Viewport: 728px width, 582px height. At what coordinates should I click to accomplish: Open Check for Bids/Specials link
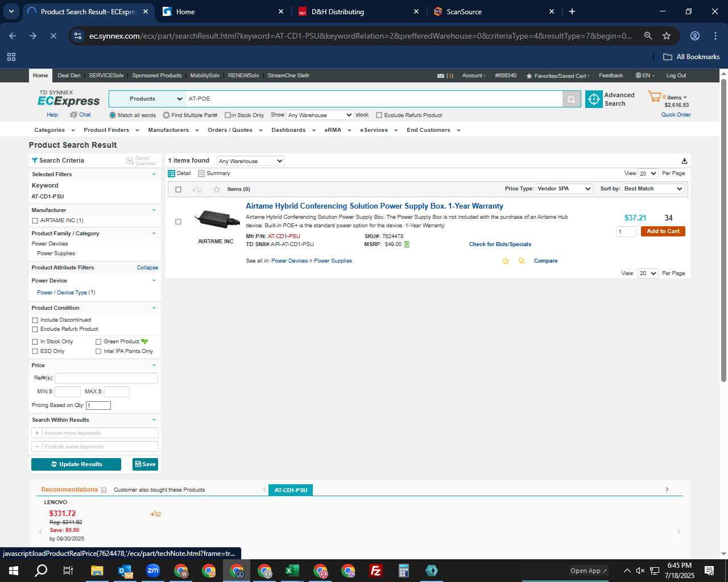point(500,244)
